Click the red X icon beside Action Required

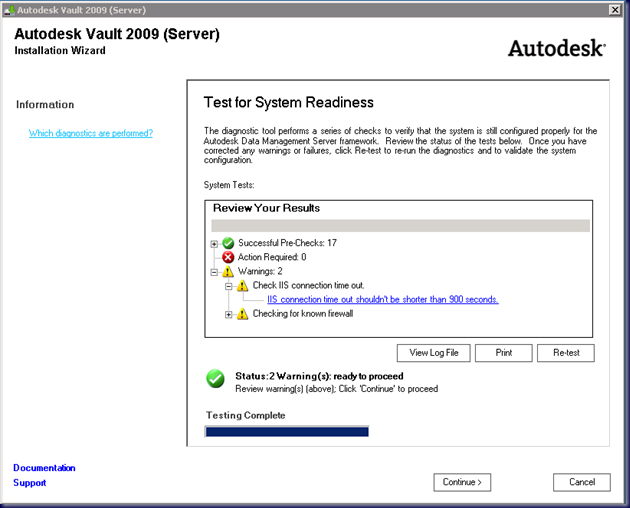point(228,257)
